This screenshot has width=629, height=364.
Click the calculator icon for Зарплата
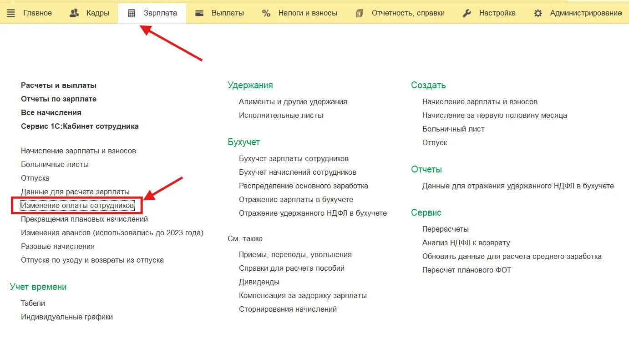click(132, 13)
